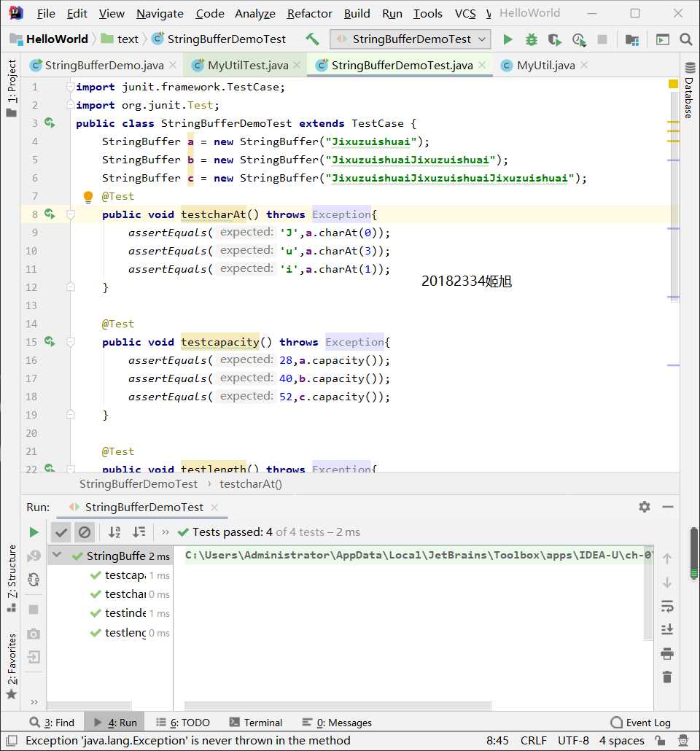Open the Refactor menu
Viewport: 700px width, 751px height.
point(309,13)
